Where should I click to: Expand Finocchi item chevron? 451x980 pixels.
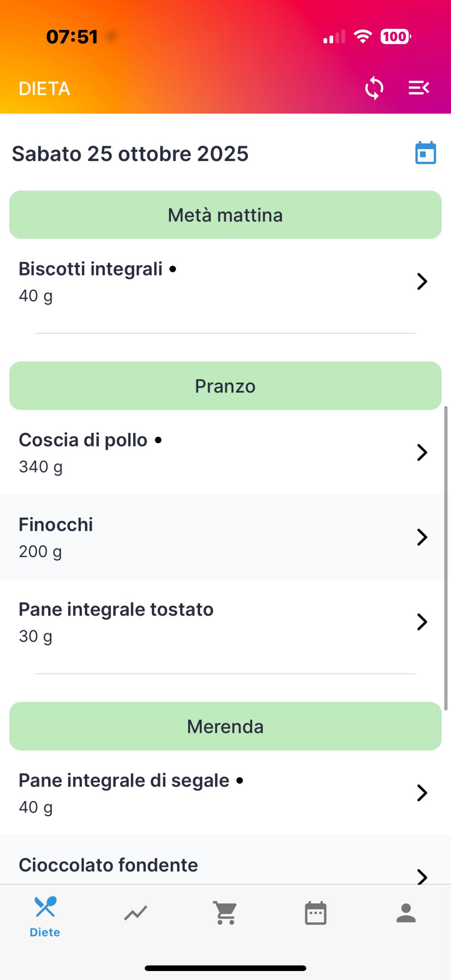422,537
